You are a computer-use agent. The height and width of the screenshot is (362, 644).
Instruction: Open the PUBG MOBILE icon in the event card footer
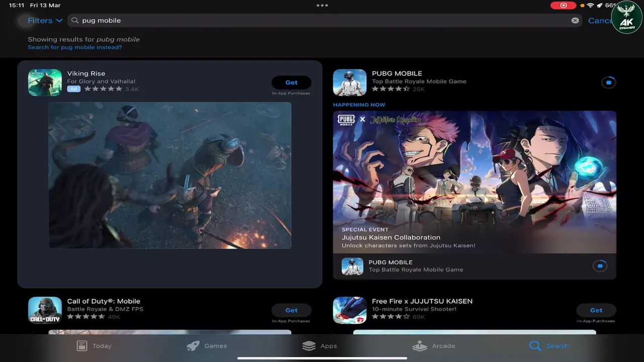coord(352,266)
